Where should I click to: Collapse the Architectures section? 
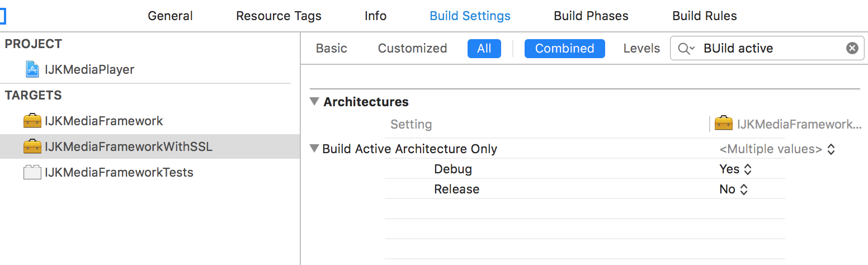314,102
